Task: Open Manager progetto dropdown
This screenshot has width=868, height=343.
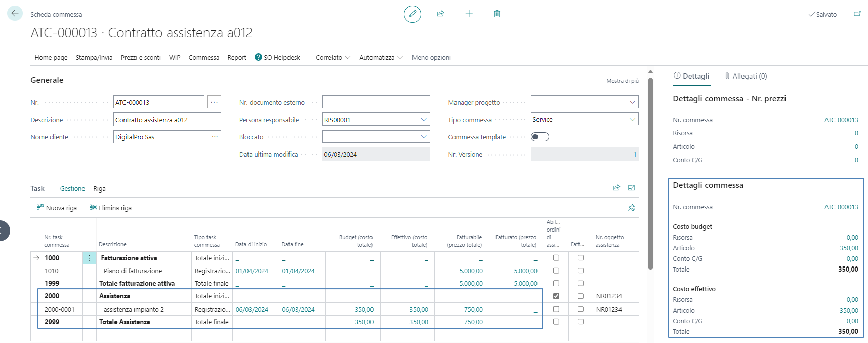Action: pyautogui.click(x=632, y=102)
